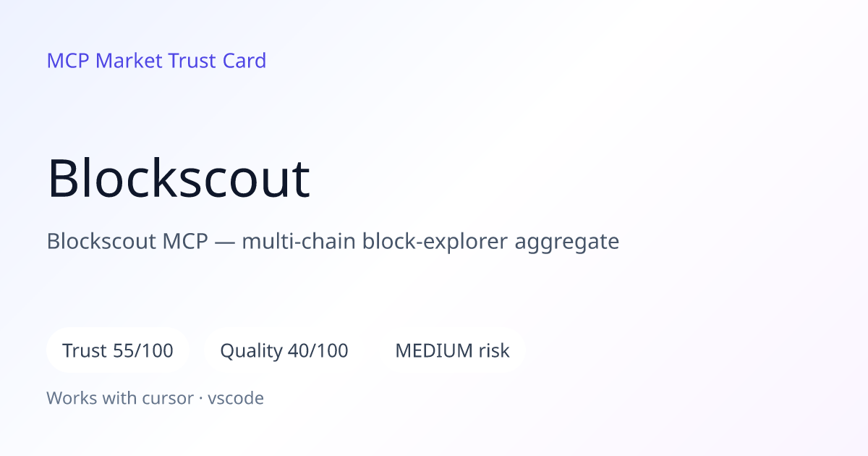Viewport: 868px width, 456px height.
Task: Click the Blockscout MCP description sentence
Action: coord(333,241)
